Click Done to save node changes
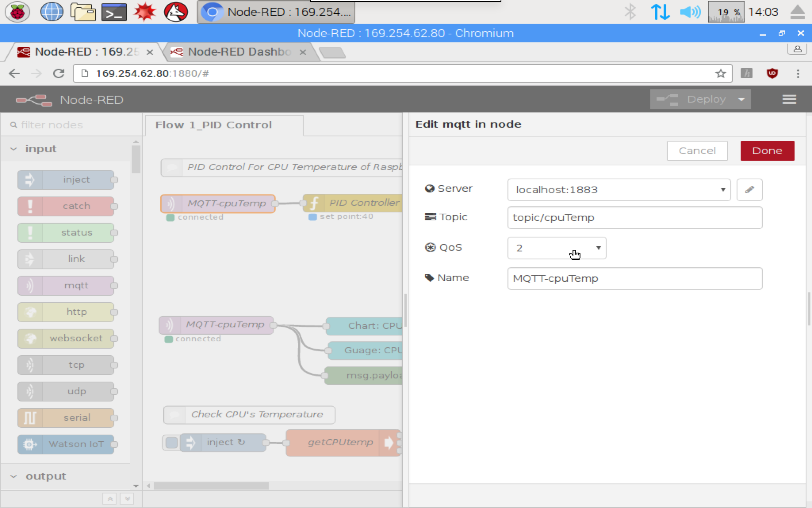The height and width of the screenshot is (508, 812). coord(767,151)
